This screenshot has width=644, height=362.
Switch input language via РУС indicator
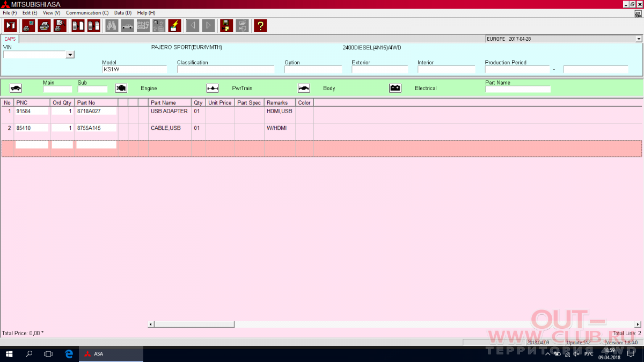pos(588,354)
